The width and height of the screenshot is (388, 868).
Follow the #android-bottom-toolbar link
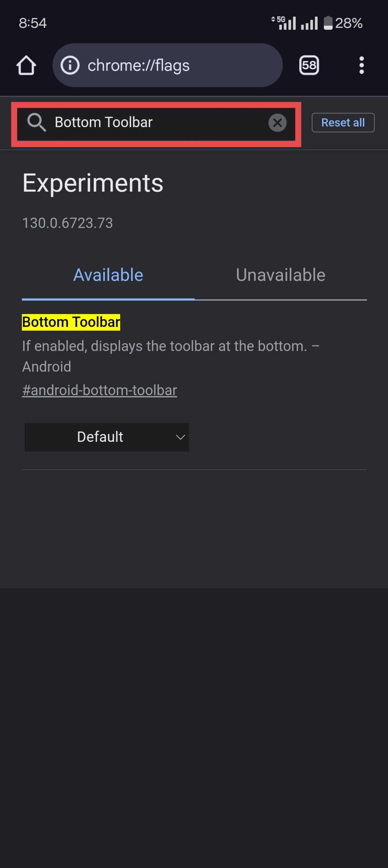coord(100,390)
